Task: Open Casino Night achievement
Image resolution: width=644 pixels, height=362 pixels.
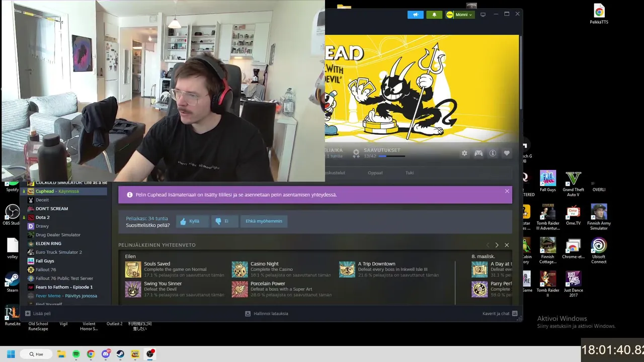Action: [281, 269]
